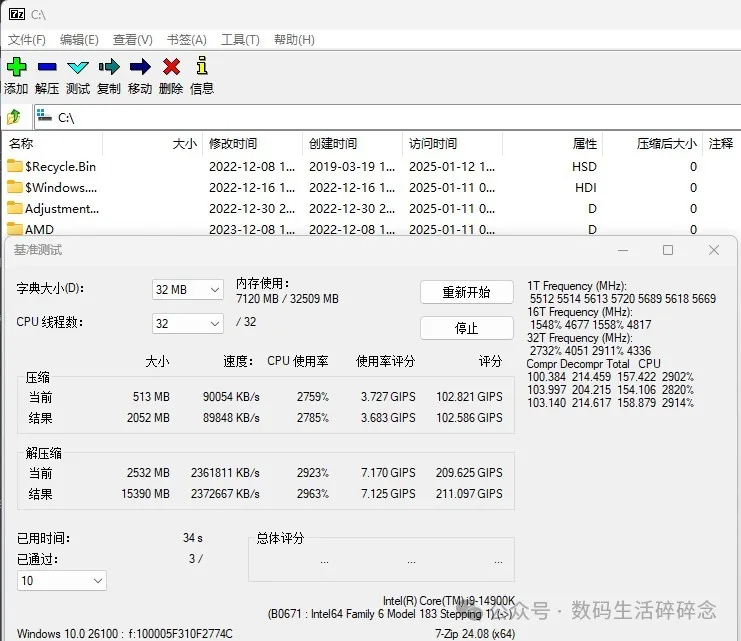Maximize the 基准测试 benchmark dialog

(x=668, y=250)
